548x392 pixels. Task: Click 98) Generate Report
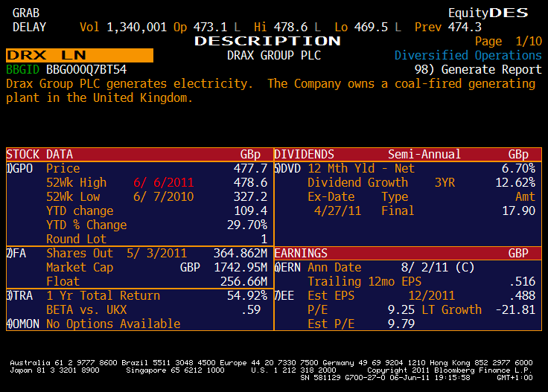[478, 69]
